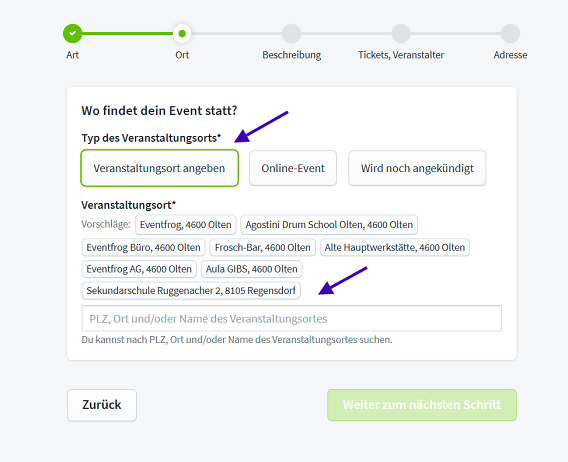Pick Aula GIBS, 4600 Olten suggestion
This screenshot has width=568, height=462.
pyautogui.click(x=252, y=269)
